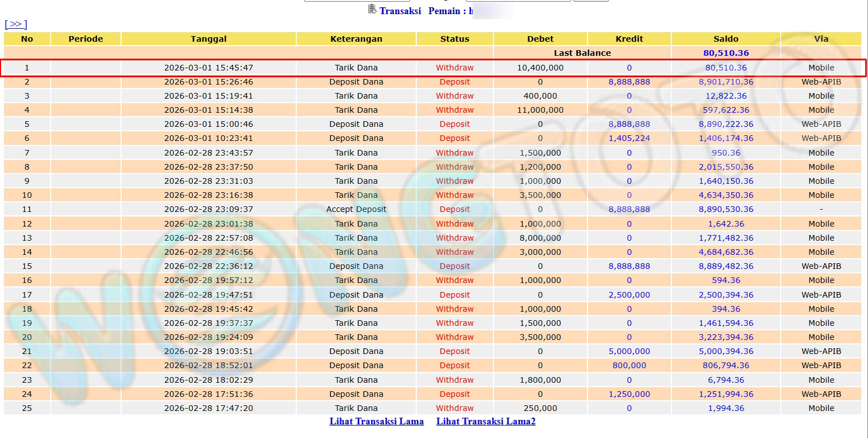
Task: Click the Via column header
Action: pyautogui.click(x=821, y=39)
